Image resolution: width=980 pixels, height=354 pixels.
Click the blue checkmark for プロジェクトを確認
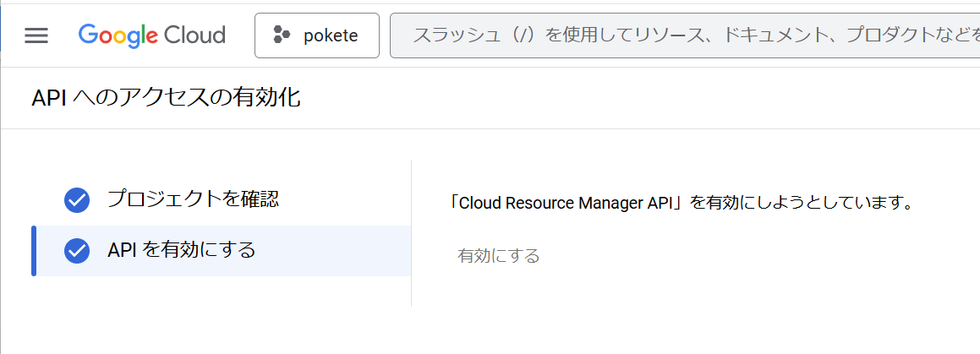click(77, 200)
